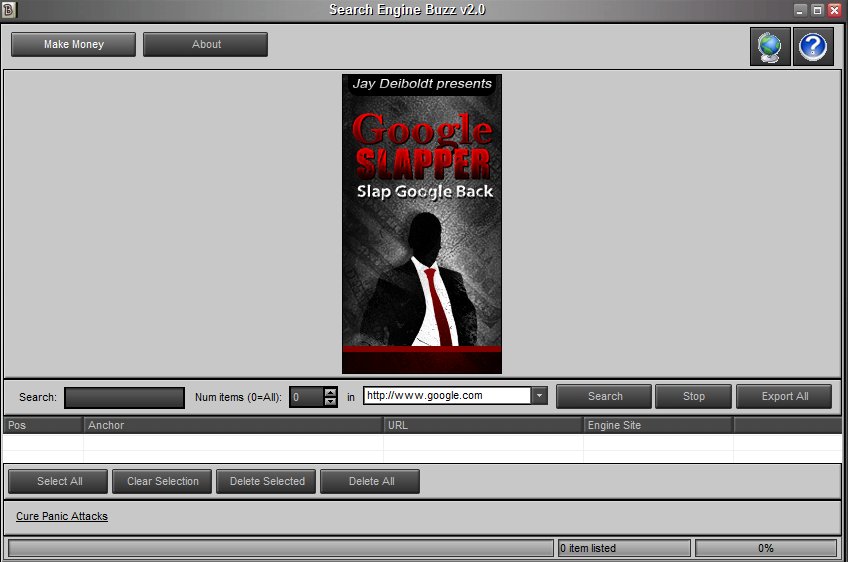Open help via question mark icon
Image resolution: width=848 pixels, height=562 pixels.
click(x=813, y=47)
